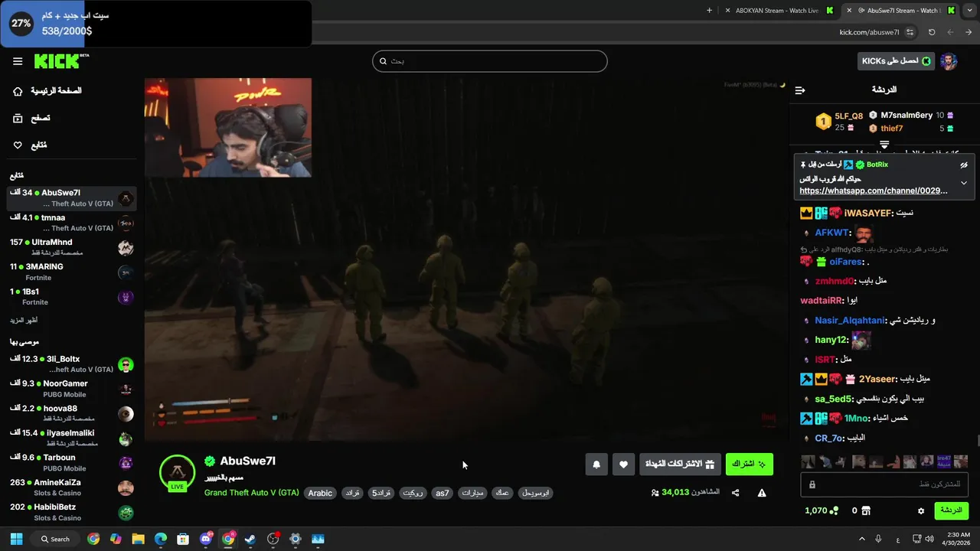Report the stream with warning icon
Image resolution: width=980 pixels, height=551 pixels.
(x=762, y=493)
